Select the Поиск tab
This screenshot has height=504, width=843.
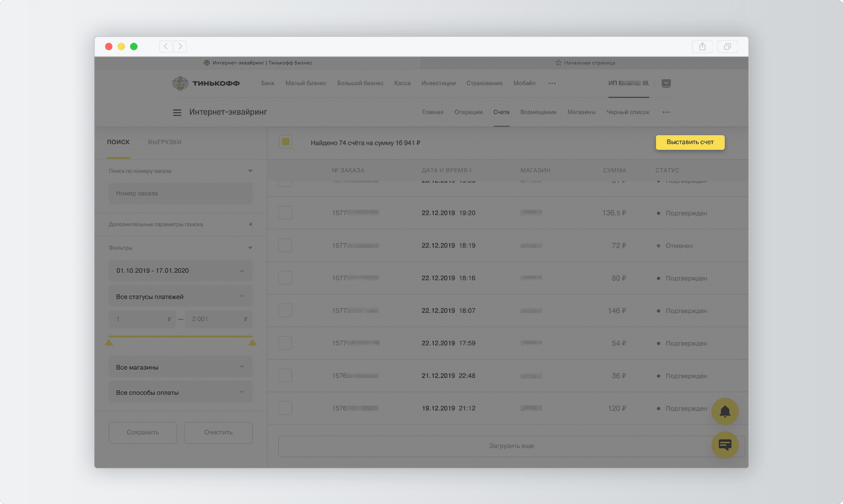click(118, 142)
